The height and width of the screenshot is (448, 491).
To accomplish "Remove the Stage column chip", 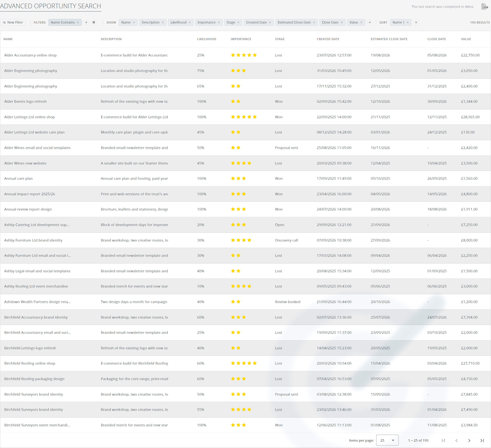I will coord(238,22).
